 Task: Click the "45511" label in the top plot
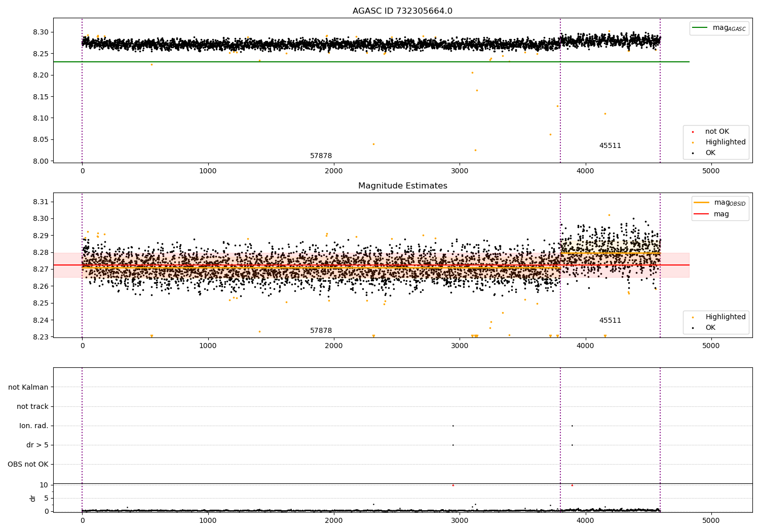pyautogui.click(x=610, y=146)
